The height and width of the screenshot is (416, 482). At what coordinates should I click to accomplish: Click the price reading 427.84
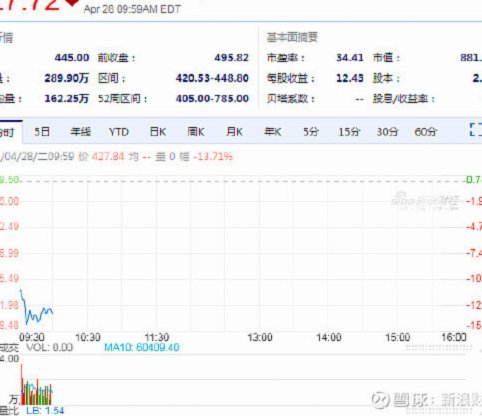point(108,156)
